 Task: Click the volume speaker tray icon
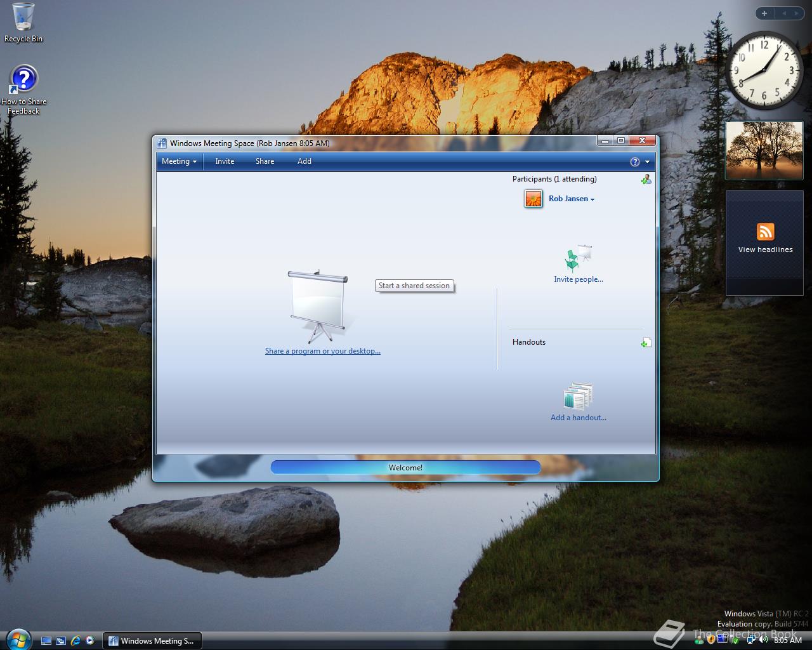[x=764, y=640]
